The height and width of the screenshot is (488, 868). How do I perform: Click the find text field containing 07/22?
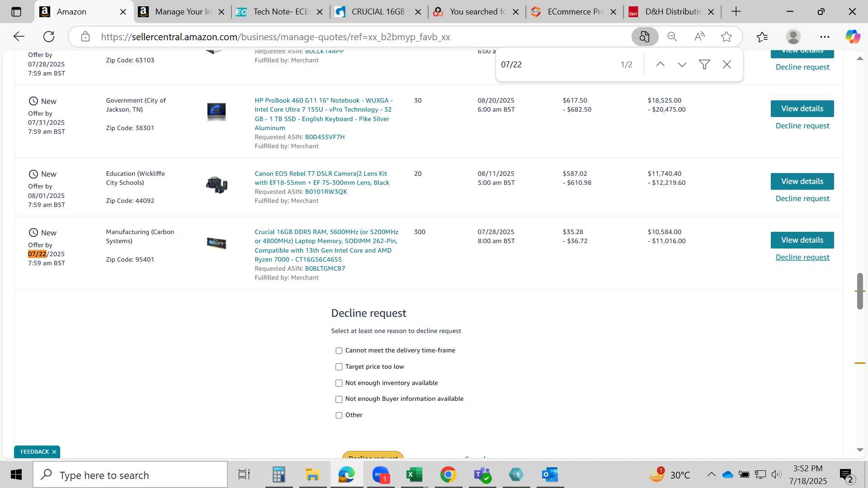(x=556, y=65)
